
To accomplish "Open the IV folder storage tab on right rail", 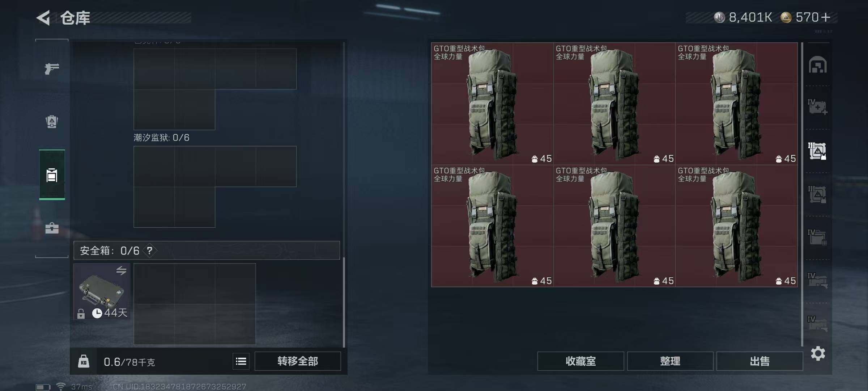I will (x=817, y=237).
